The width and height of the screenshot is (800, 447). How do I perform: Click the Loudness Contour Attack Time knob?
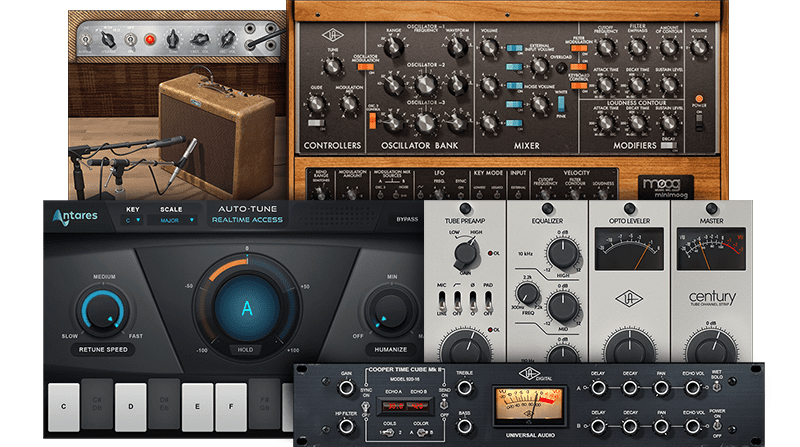pos(606,122)
